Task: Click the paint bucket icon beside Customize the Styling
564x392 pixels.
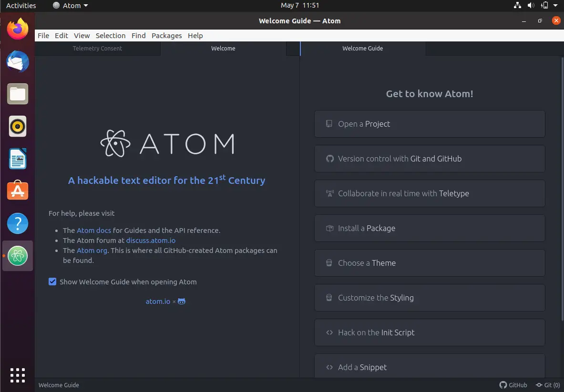Action: [329, 298]
